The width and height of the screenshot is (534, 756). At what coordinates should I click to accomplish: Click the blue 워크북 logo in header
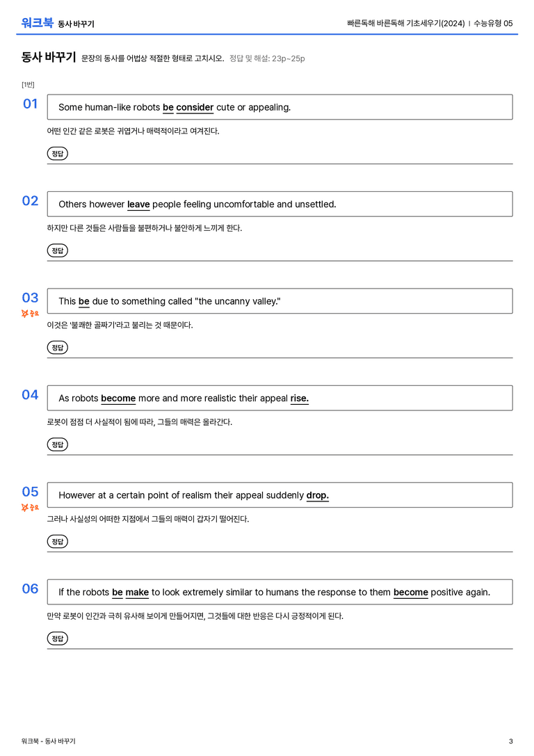(x=37, y=23)
